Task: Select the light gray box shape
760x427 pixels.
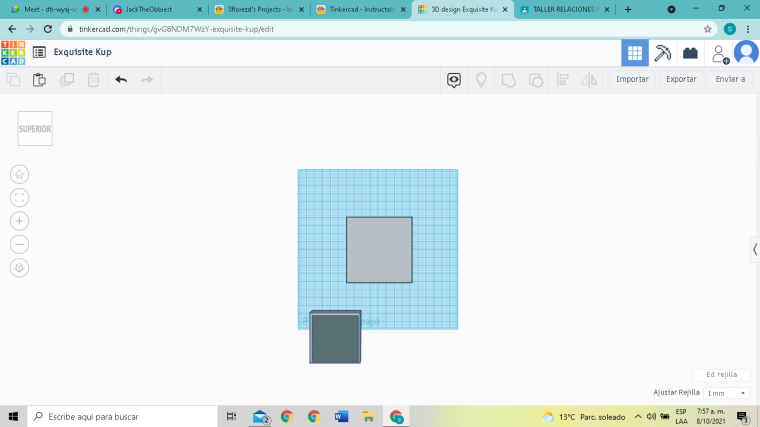Action: (380, 250)
